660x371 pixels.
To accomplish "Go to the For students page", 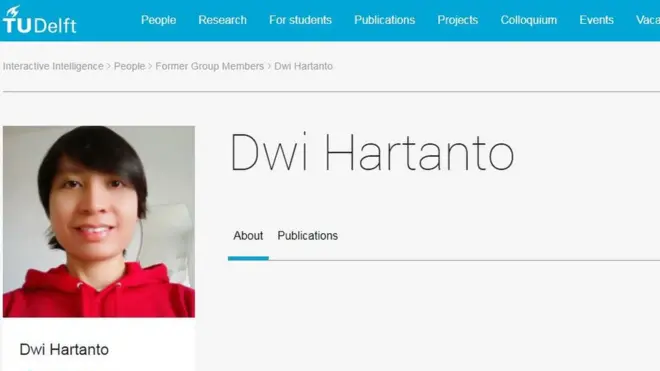I will pos(300,20).
